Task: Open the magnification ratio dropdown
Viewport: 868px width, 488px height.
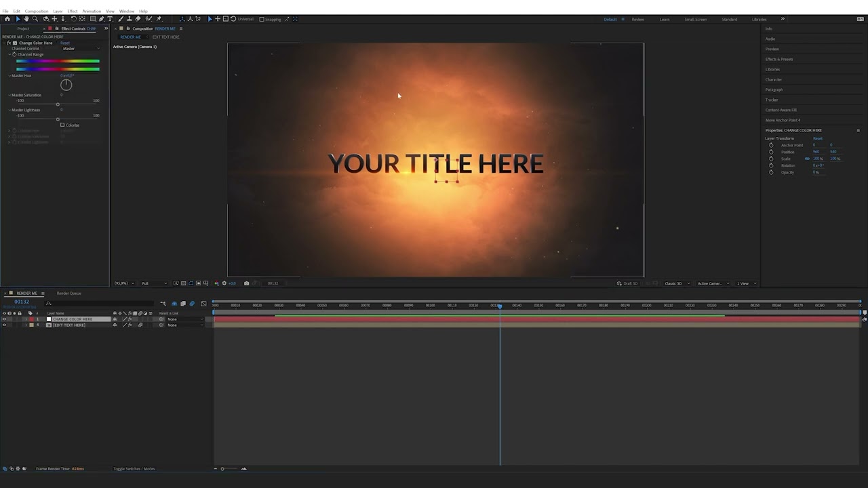Action: [123, 283]
